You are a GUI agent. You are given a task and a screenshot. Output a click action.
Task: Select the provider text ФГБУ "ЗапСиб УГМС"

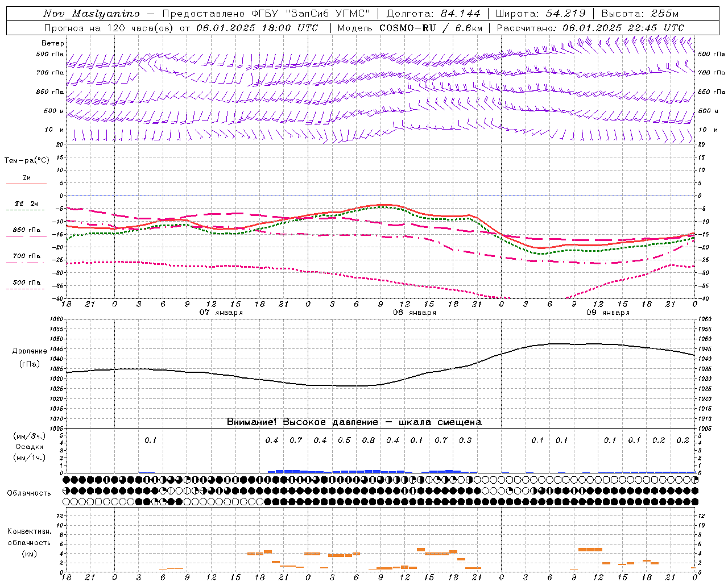coord(311,14)
